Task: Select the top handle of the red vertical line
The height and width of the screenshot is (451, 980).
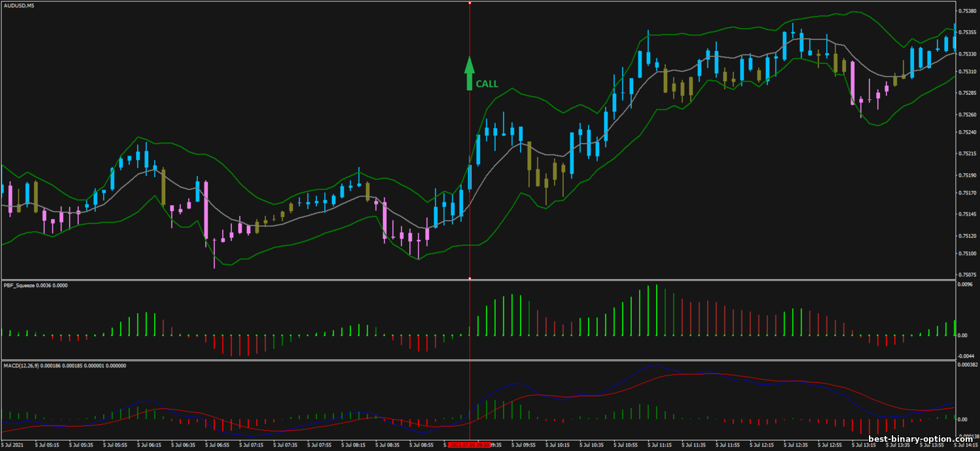Action: pyautogui.click(x=470, y=3)
